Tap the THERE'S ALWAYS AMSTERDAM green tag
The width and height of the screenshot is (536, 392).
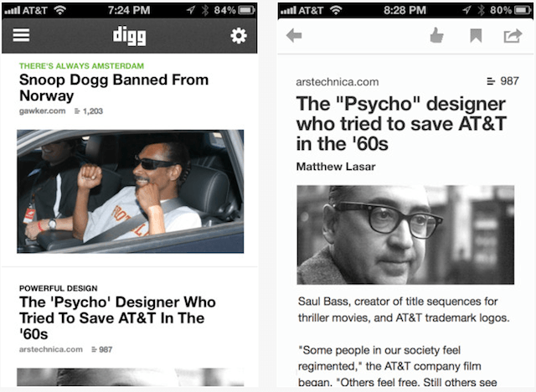[82, 66]
